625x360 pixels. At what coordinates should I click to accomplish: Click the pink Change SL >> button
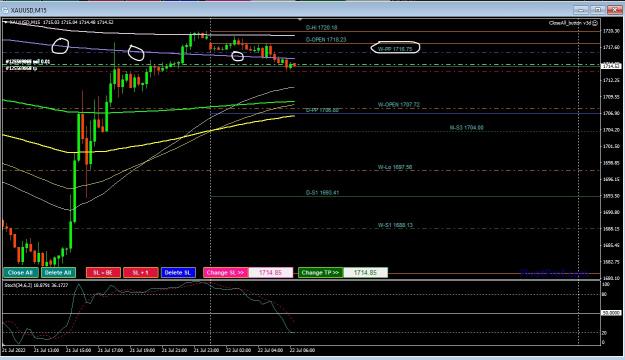tap(226, 273)
